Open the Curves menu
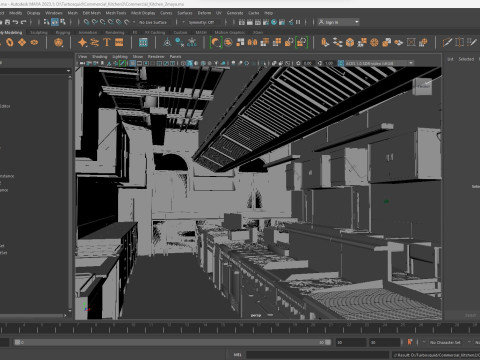Viewport: 480px width, 360px height. pos(166,13)
